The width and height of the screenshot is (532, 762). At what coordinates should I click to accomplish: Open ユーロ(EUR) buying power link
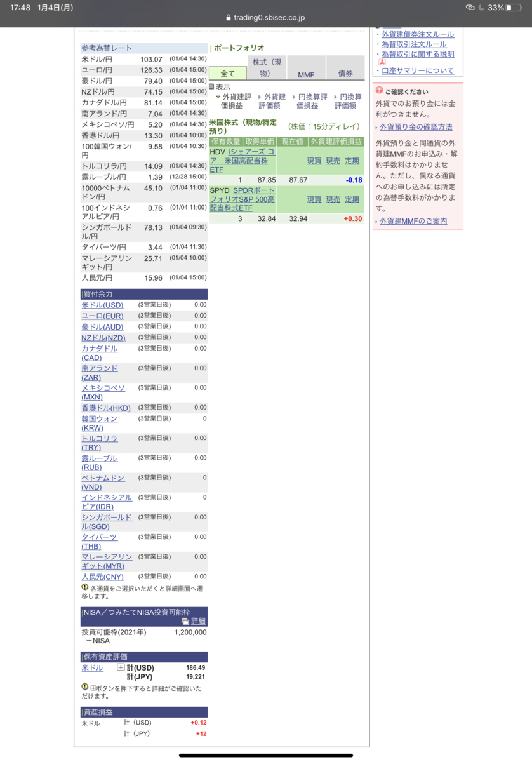pyautogui.click(x=102, y=316)
